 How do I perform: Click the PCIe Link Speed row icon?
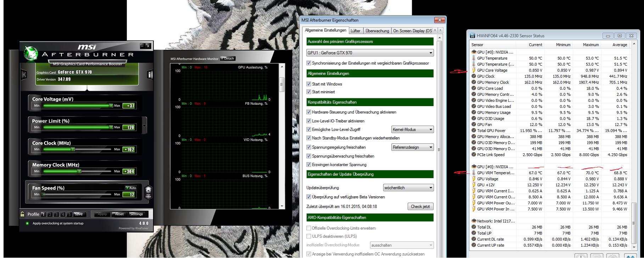click(474, 155)
